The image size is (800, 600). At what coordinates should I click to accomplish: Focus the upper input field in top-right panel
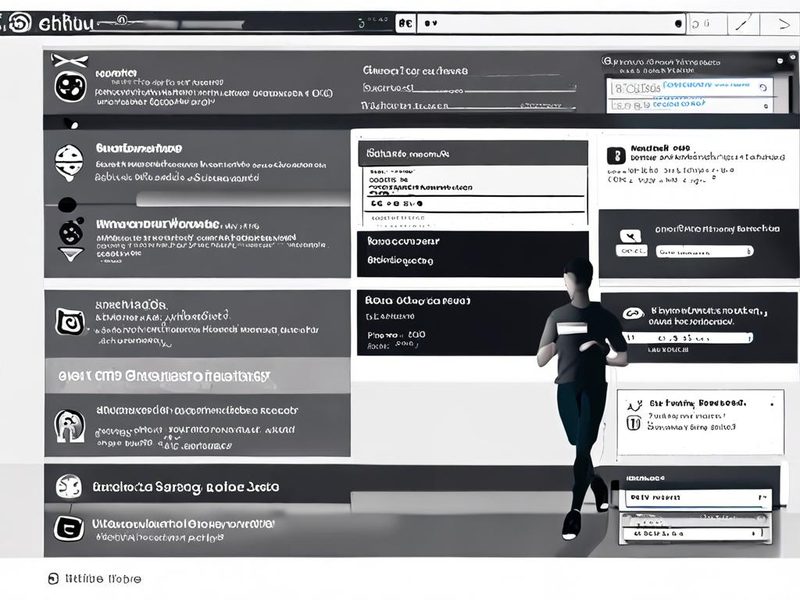tap(690, 87)
